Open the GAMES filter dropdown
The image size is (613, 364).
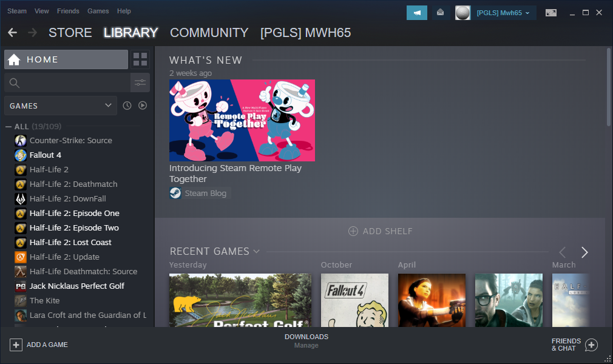pos(61,106)
